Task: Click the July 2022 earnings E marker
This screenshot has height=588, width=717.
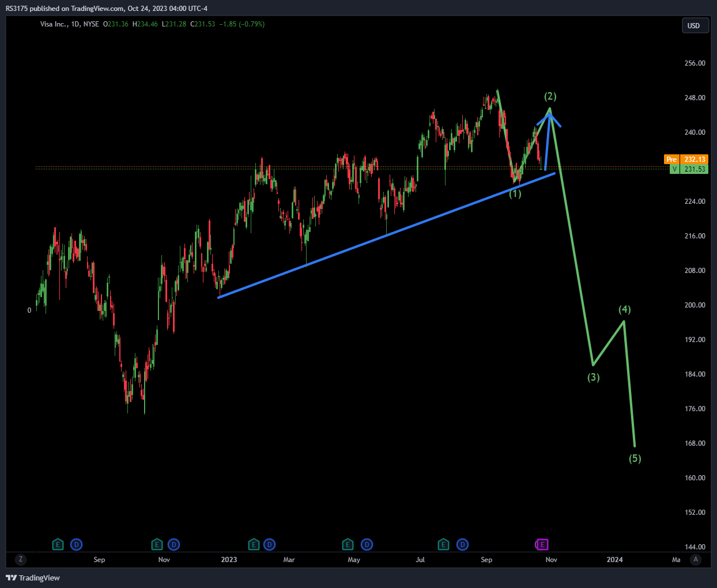Action: point(58,544)
